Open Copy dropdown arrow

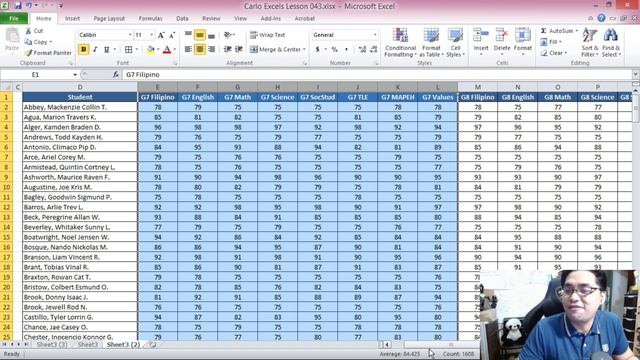click(x=51, y=42)
